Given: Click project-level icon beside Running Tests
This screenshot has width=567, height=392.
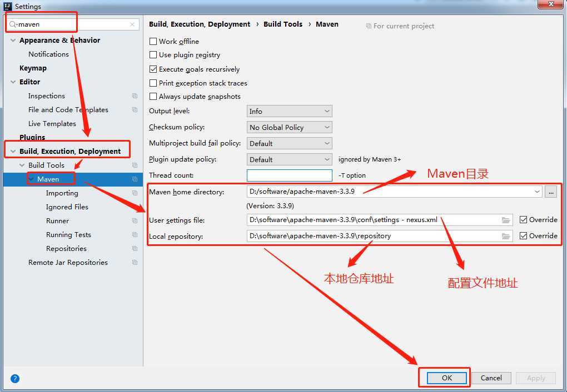Looking at the screenshot, I should tap(135, 234).
